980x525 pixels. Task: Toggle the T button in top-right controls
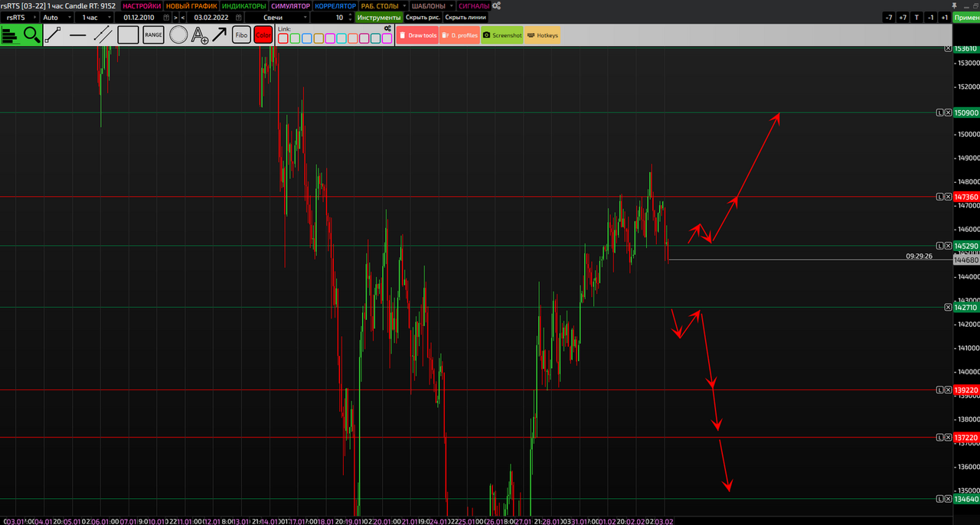click(x=916, y=17)
